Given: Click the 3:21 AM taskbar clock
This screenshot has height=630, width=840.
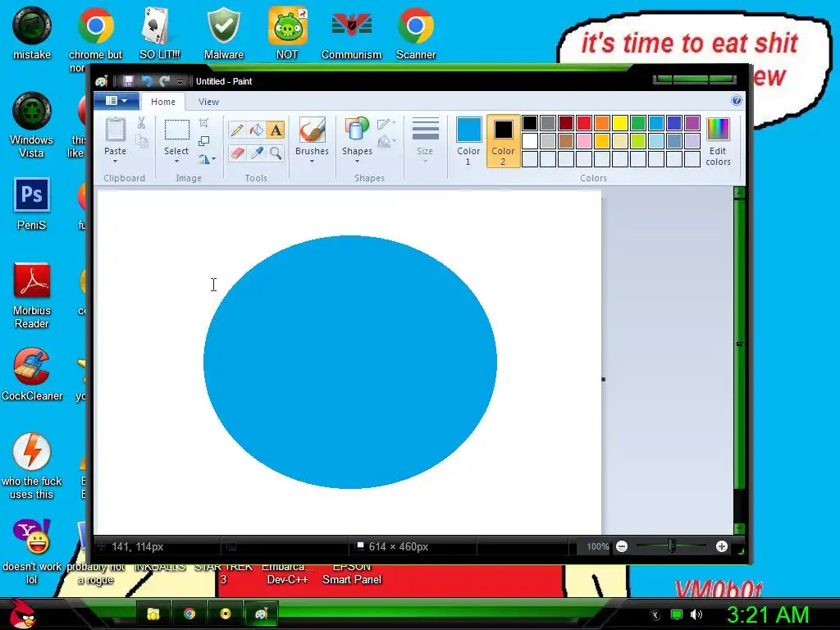Looking at the screenshot, I should click(768, 615).
